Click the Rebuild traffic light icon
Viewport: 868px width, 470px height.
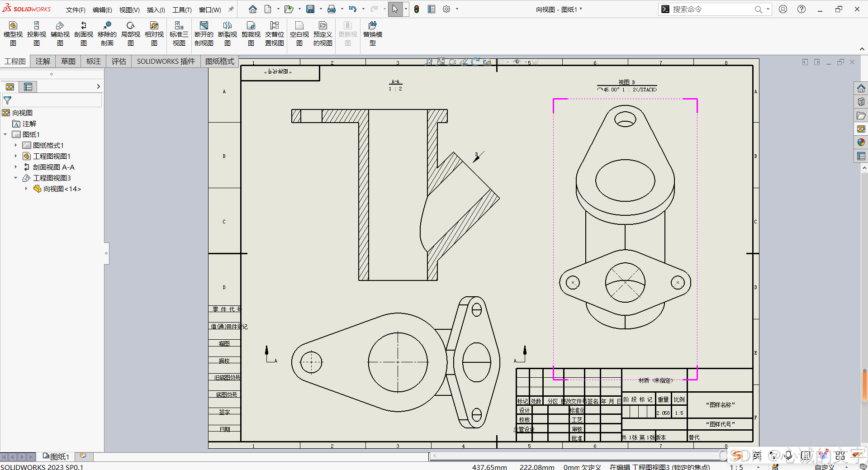tap(417, 9)
